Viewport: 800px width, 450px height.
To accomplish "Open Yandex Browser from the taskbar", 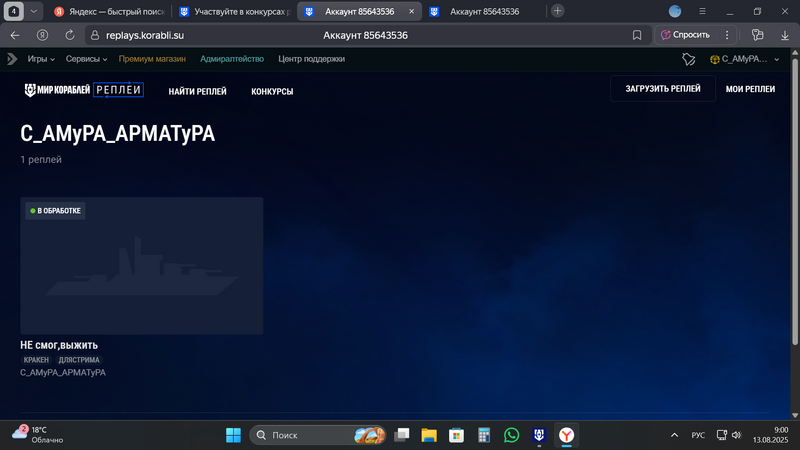I will click(566, 435).
